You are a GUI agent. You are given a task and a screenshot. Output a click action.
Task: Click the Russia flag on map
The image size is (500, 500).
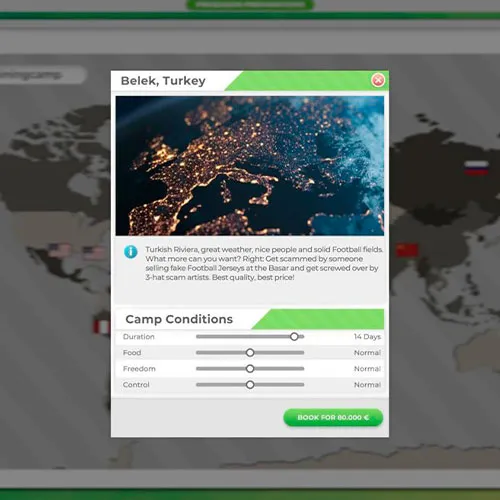click(476, 168)
